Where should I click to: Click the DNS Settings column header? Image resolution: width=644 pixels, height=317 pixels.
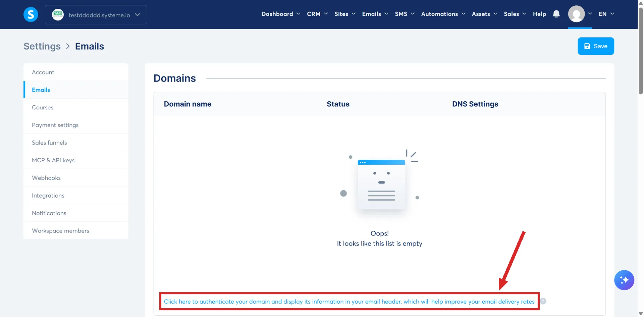[475, 104]
